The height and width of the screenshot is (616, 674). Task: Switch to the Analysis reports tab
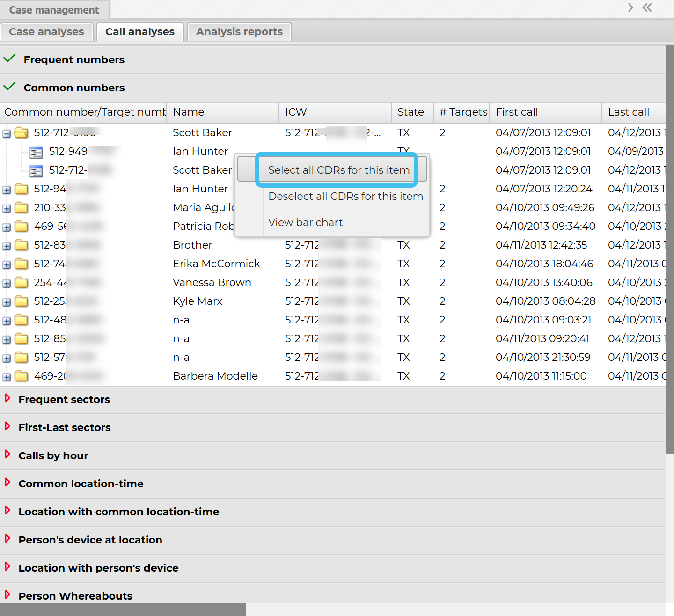(x=239, y=32)
